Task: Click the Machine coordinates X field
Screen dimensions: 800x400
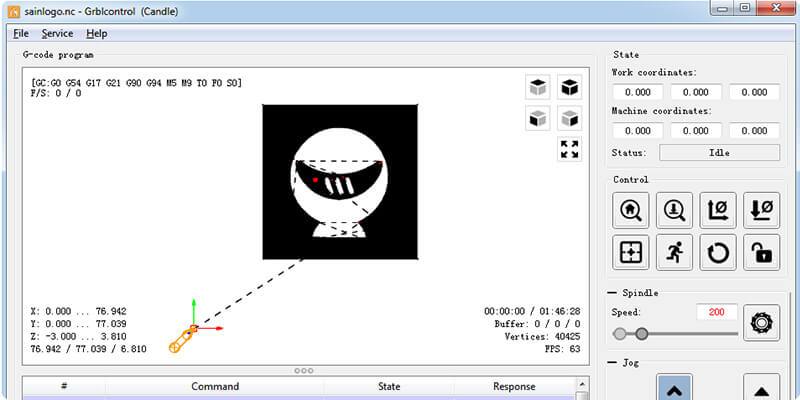Action: pos(638,131)
